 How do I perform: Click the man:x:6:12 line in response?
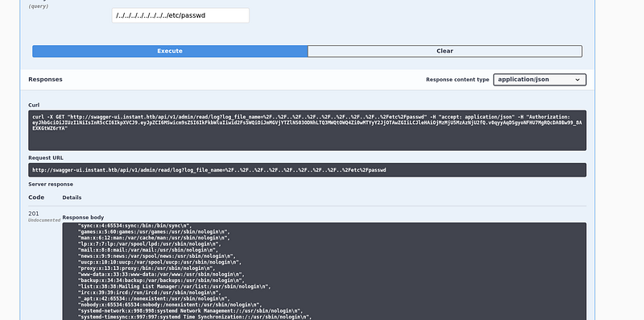pos(154,238)
